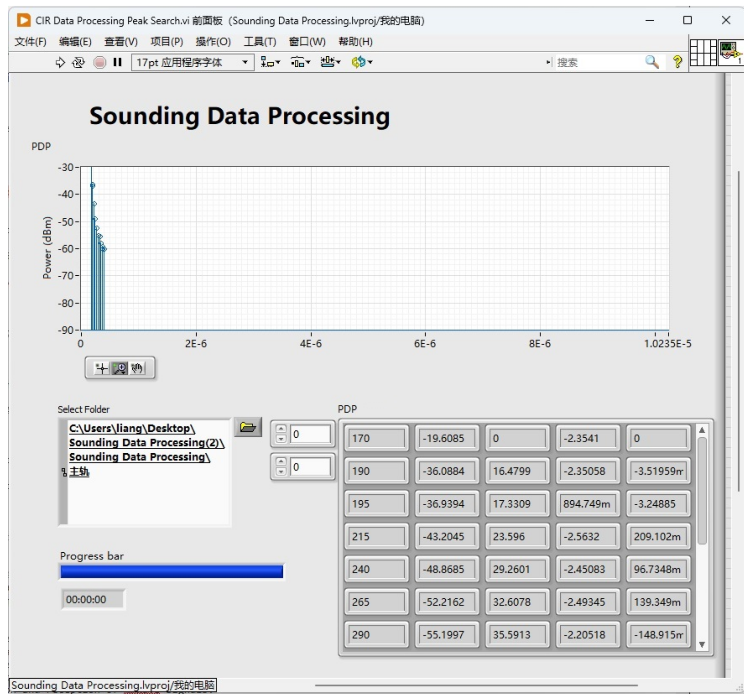Screen dimensions: 750x700
Task: Open the Resize Objects tool
Action: [x=330, y=62]
